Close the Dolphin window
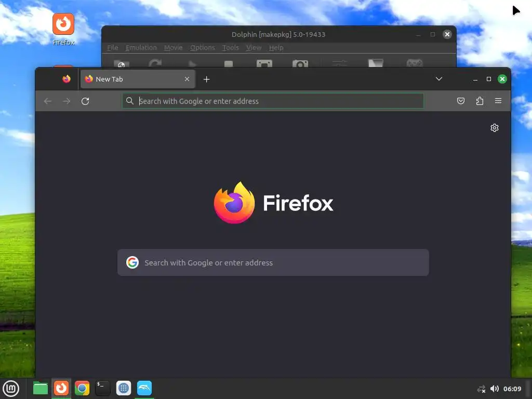The image size is (532, 399). coord(447,34)
